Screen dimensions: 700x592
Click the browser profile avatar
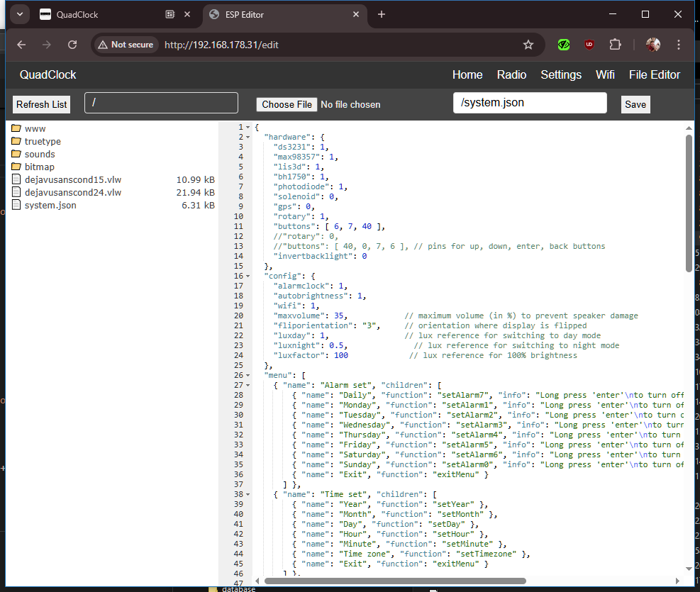[653, 44]
